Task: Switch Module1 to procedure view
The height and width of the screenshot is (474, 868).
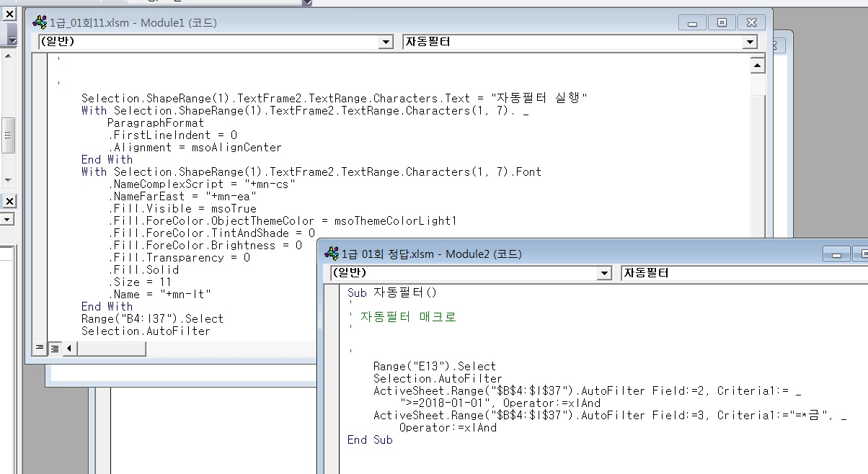Action: 40,349
